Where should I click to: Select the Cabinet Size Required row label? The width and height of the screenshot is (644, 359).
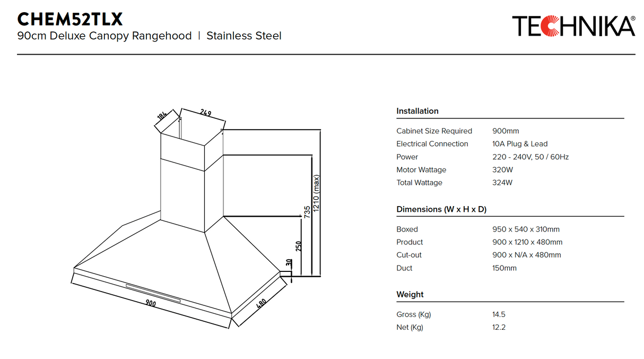[x=434, y=131]
